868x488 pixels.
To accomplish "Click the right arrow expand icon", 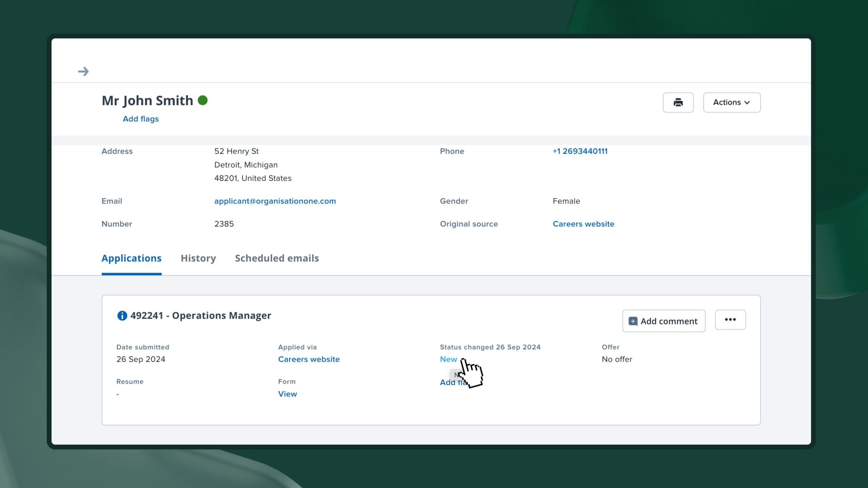I will (x=83, y=72).
